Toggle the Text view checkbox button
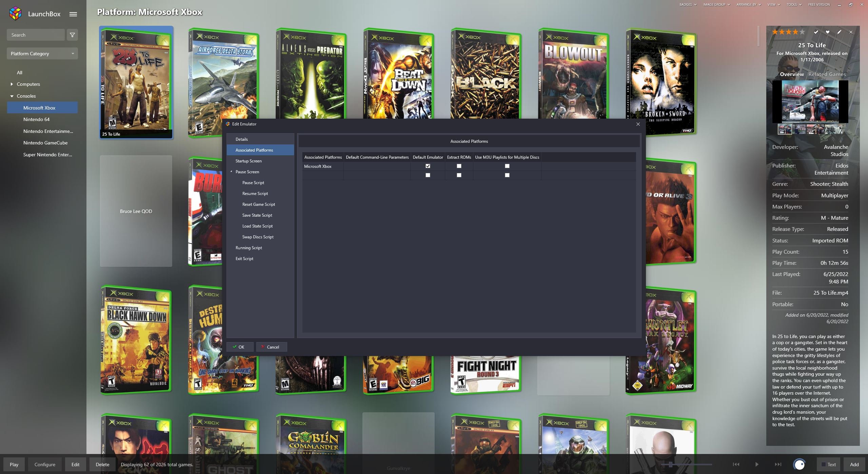 pos(828,464)
